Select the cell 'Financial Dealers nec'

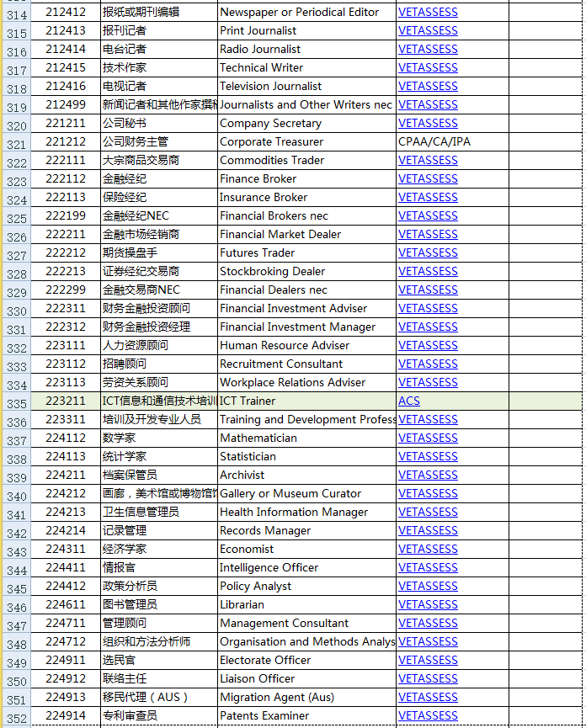click(306, 290)
